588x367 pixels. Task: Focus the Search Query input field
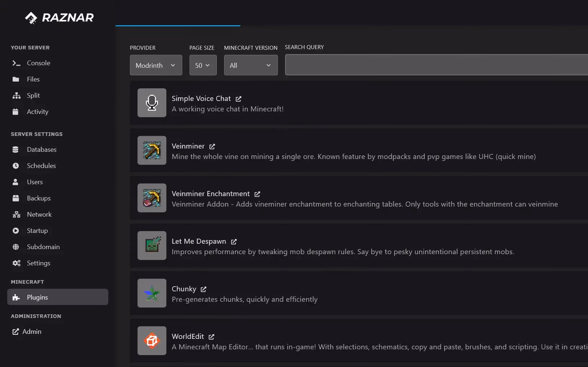436,65
